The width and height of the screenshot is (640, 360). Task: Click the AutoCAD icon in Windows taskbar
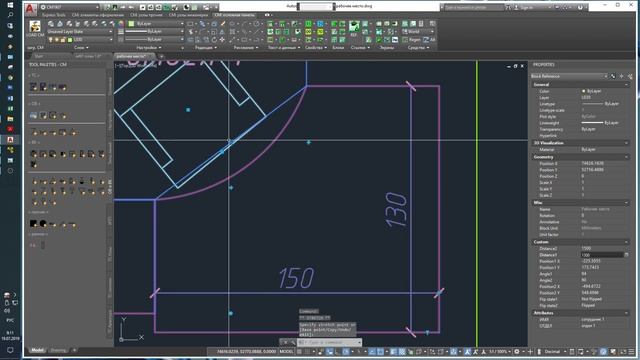tap(11, 140)
